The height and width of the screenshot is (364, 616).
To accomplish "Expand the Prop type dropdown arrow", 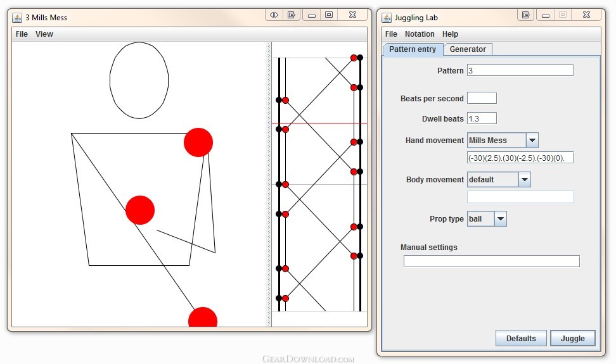I will (501, 219).
